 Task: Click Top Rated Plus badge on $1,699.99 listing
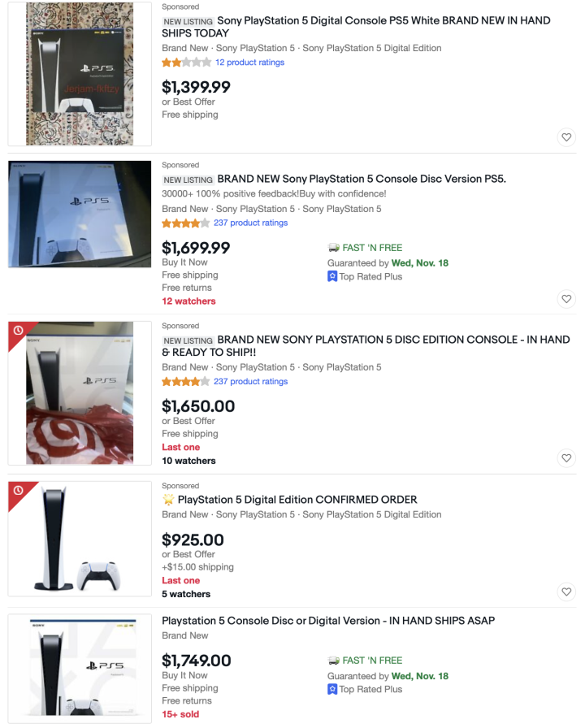332,276
